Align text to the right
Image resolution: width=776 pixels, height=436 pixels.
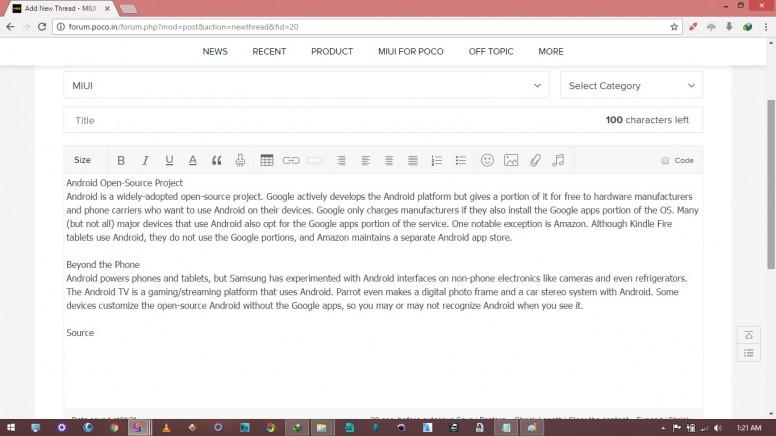coord(341,160)
